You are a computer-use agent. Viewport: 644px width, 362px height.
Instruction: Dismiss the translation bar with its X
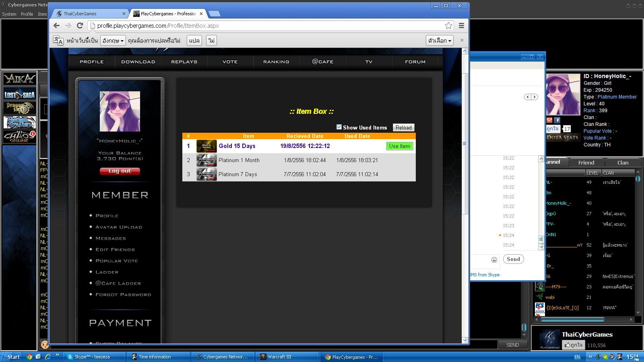pyautogui.click(x=462, y=40)
